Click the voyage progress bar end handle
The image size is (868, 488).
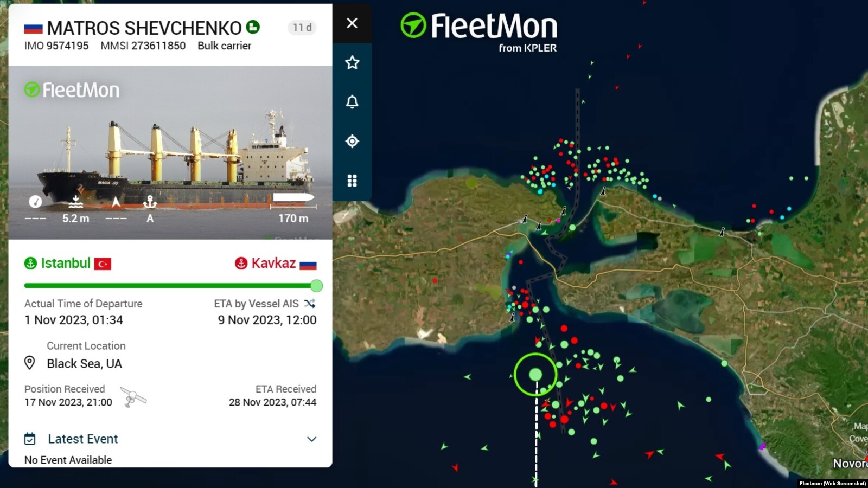316,286
